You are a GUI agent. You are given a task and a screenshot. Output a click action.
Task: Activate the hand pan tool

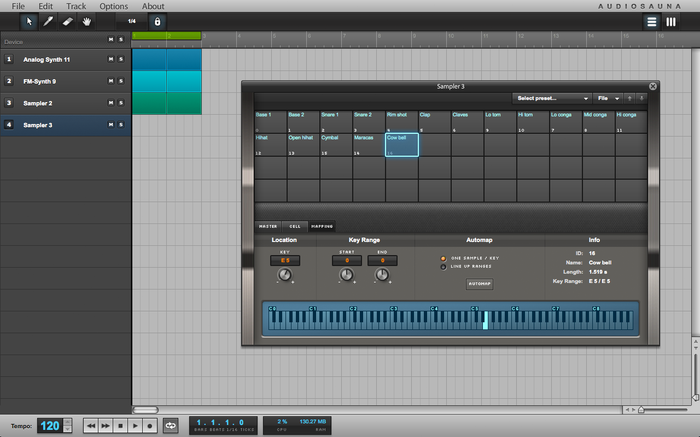pos(88,21)
